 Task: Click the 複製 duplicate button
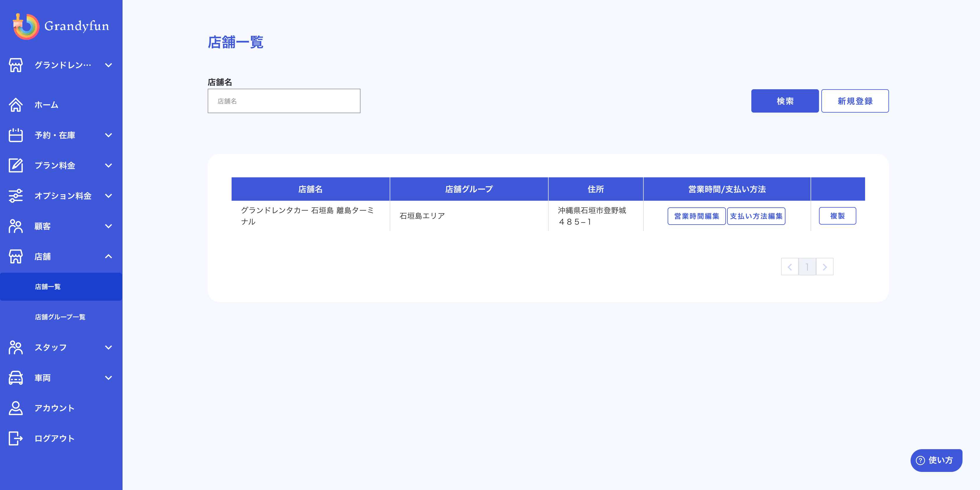pos(837,216)
